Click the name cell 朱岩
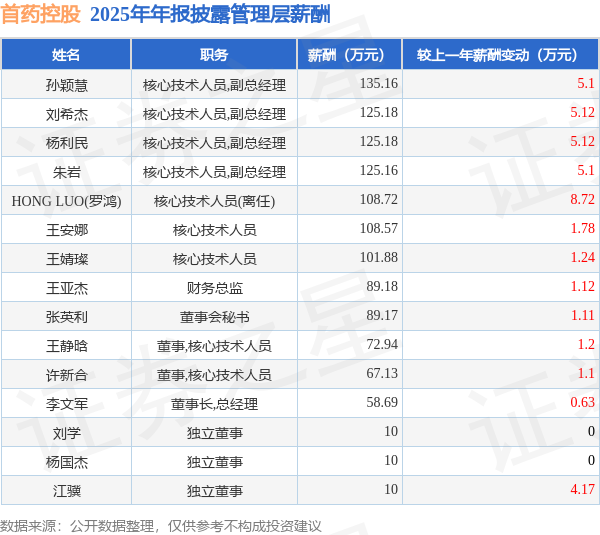 coord(67,172)
